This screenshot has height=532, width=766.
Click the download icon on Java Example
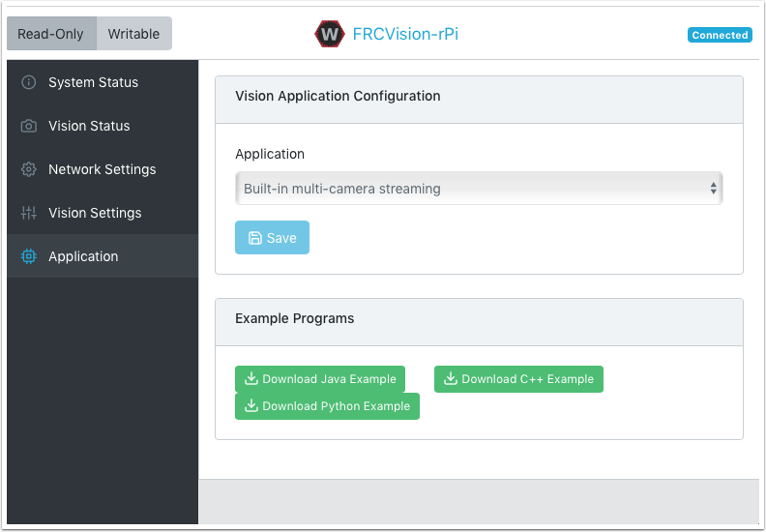pos(251,379)
